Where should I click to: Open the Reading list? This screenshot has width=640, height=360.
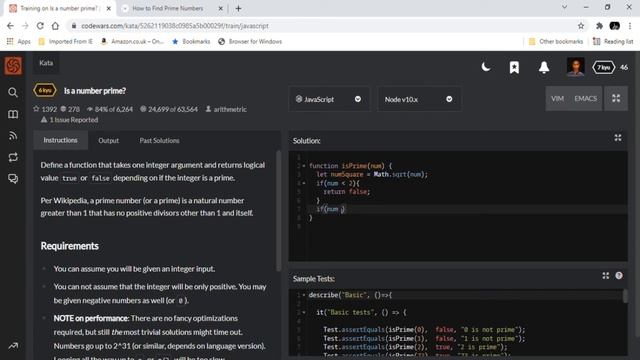click(x=613, y=41)
